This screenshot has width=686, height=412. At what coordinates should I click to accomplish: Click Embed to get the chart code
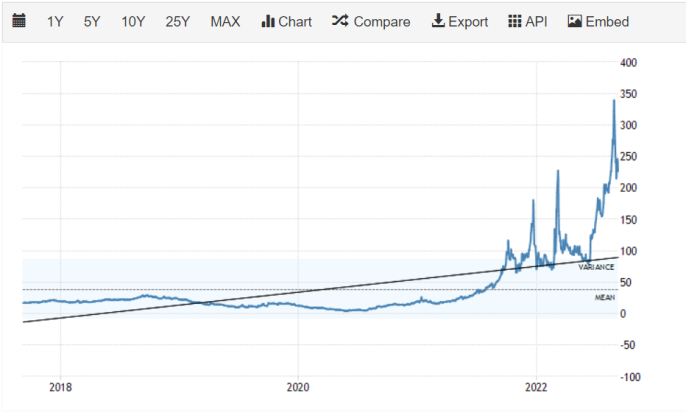click(x=598, y=21)
